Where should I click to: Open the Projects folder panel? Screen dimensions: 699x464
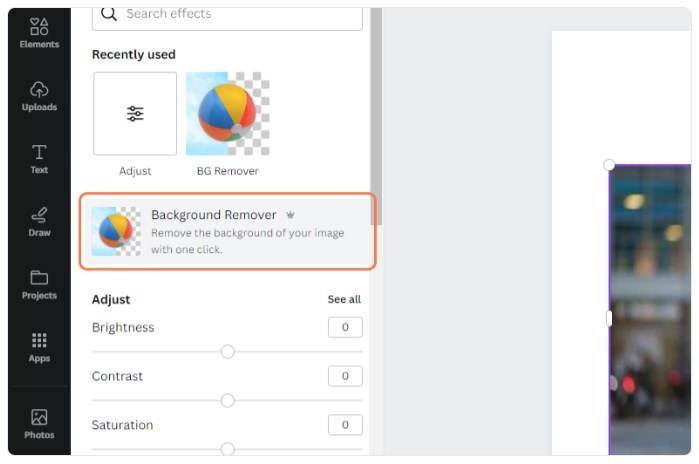[x=39, y=284]
